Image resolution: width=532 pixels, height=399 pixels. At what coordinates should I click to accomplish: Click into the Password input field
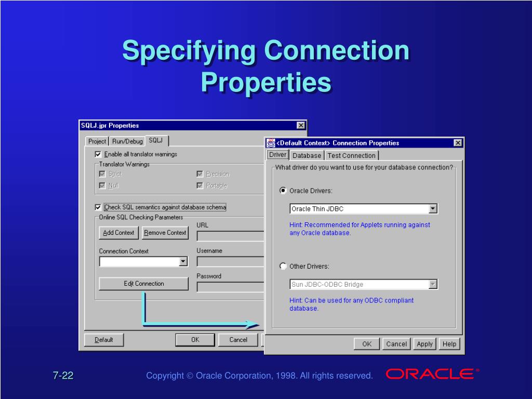230,287
